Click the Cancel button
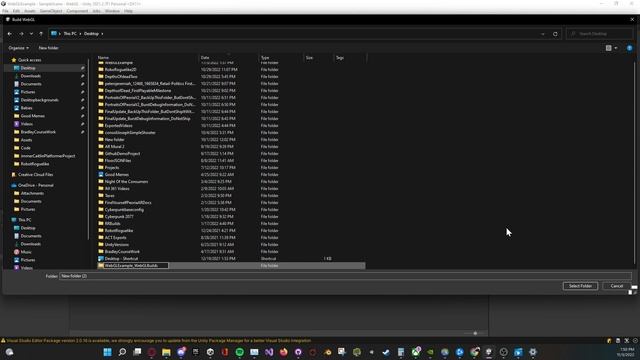This screenshot has width=640, height=360. click(617, 286)
